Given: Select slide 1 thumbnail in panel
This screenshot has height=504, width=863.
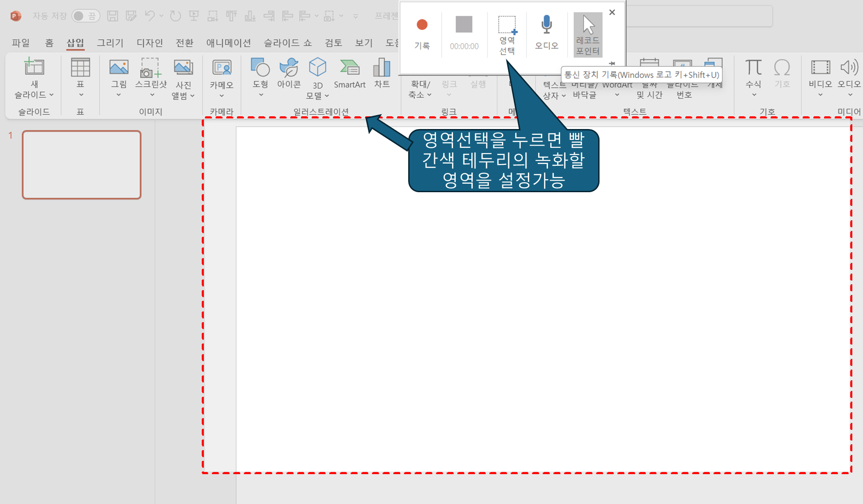Looking at the screenshot, I should 82,164.
